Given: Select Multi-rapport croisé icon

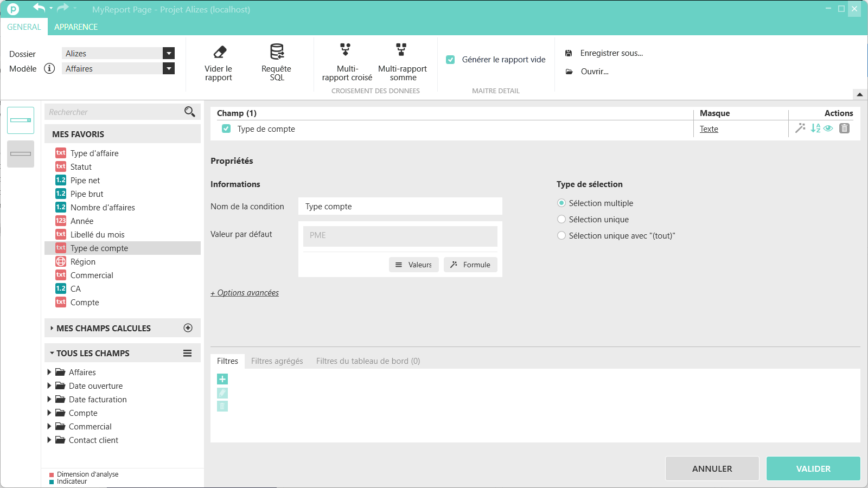Looking at the screenshot, I should (x=346, y=50).
